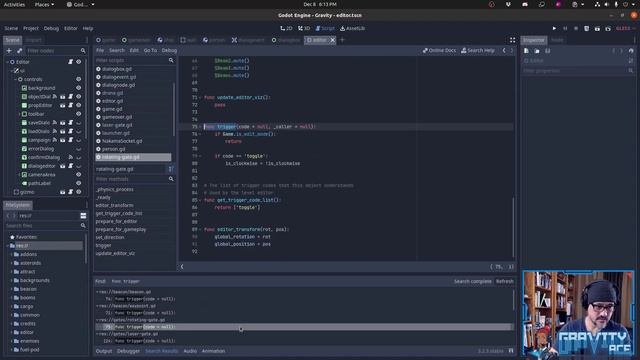Fold the trigger function at line 75
The image size is (640, 360).
200,127
